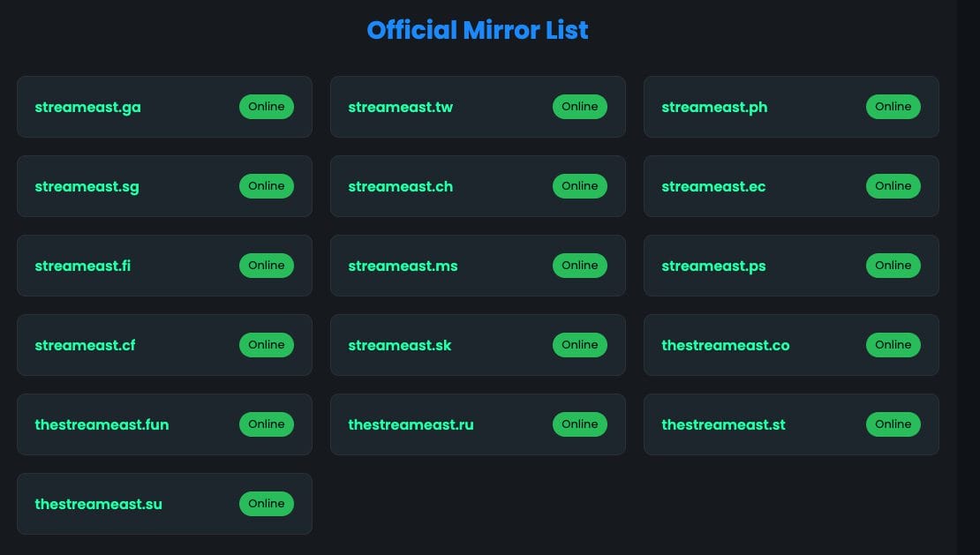Visit the streameast.ph mirror
The height and width of the screenshot is (555, 980).
click(714, 108)
